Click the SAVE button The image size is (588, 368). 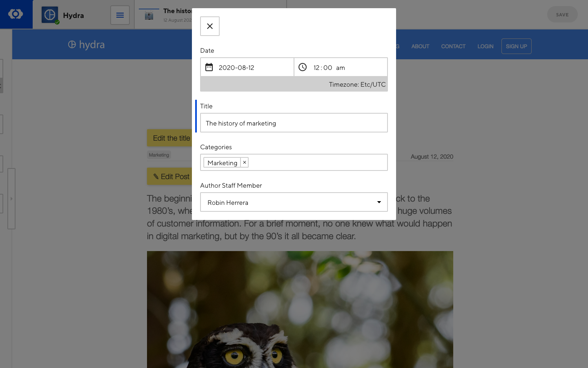coord(562,14)
